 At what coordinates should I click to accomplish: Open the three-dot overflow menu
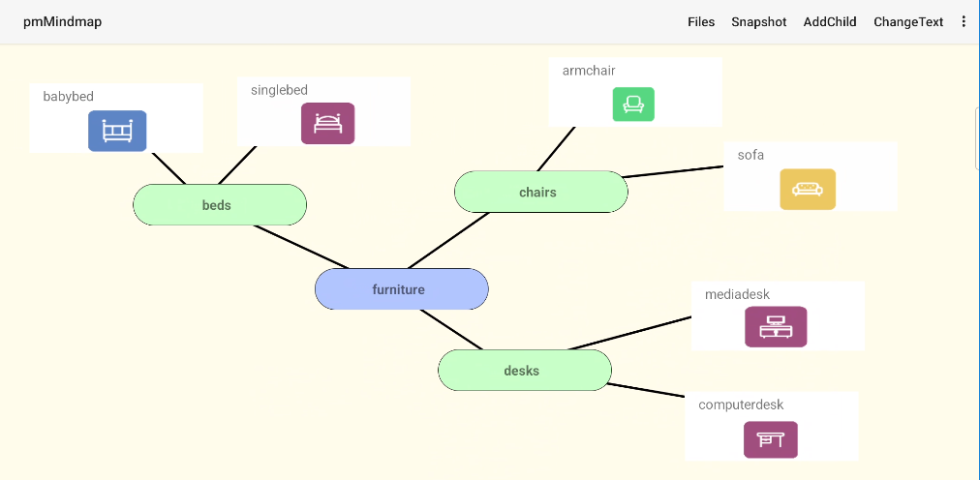pyautogui.click(x=964, y=21)
